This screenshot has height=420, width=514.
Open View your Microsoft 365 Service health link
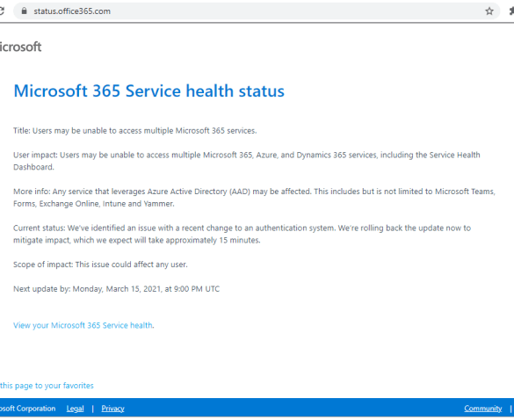click(x=83, y=325)
